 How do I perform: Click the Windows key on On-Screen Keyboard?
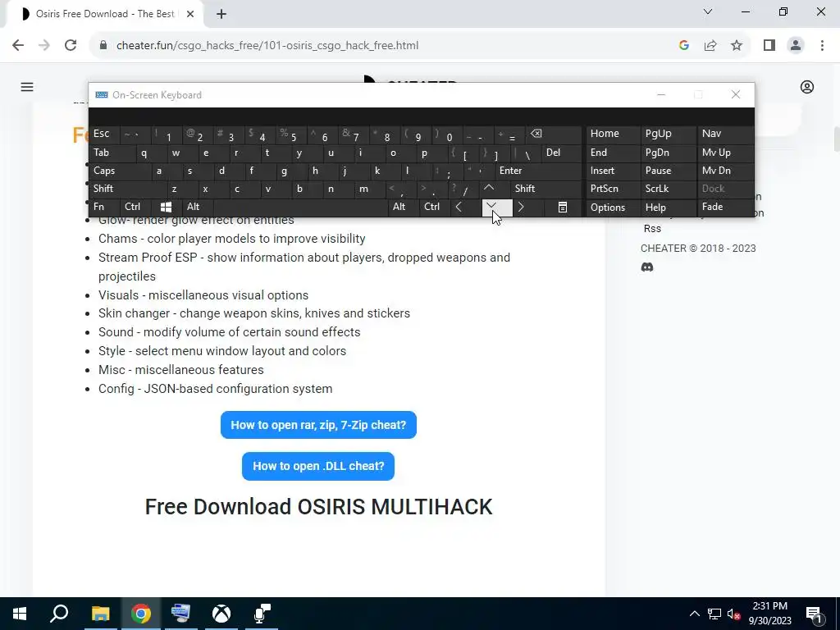[166, 208]
